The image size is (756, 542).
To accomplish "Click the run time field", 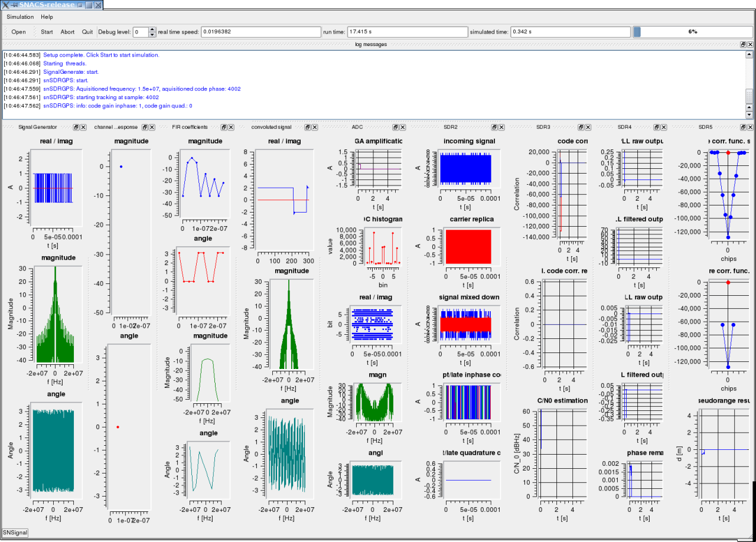I will pyautogui.click(x=407, y=32).
